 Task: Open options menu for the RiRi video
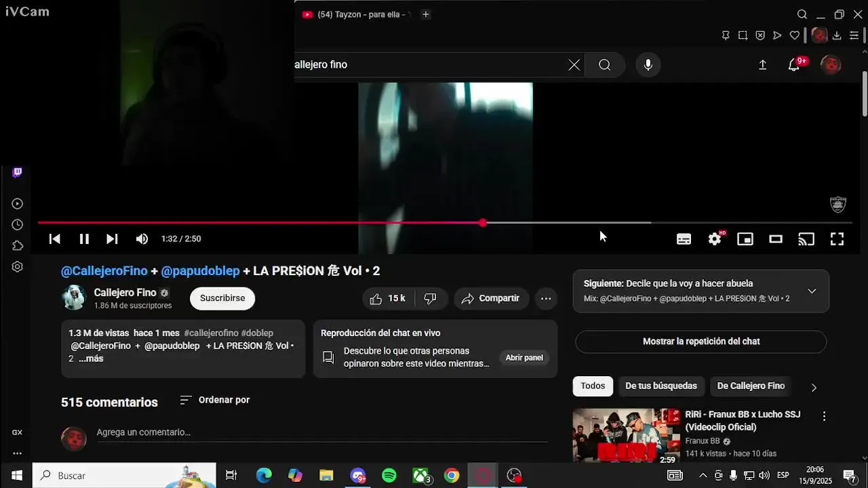(x=824, y=416)
